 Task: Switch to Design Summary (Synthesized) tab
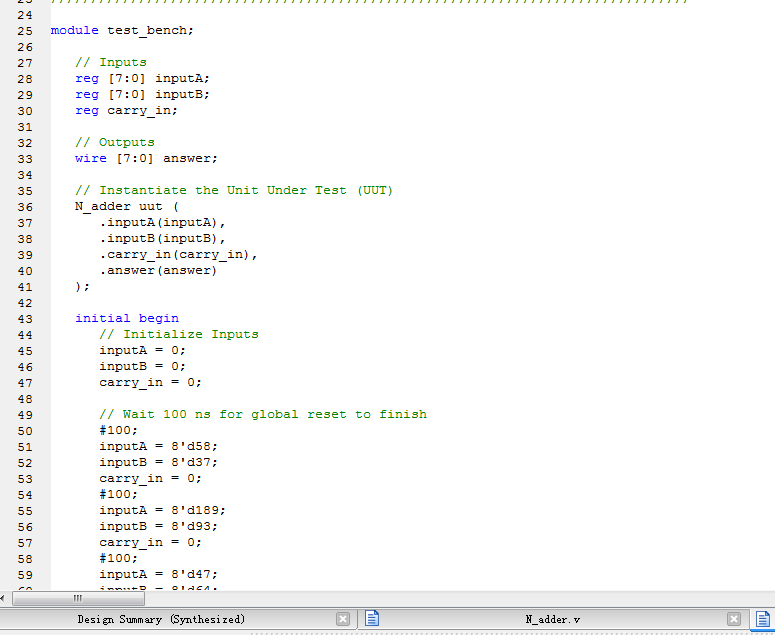click(x=161, y=619)
